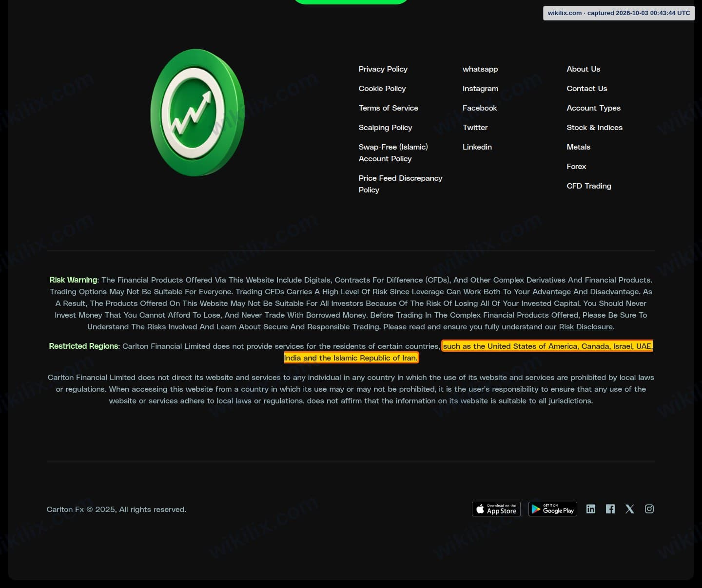Open the whatsapp footer link
Image resolution: width=702 pixels, height=588 pixels.
tap(480, 69)
